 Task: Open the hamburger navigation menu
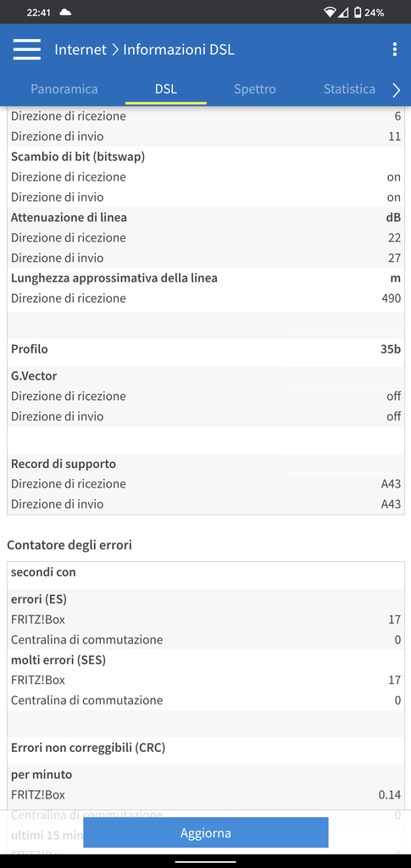26,50
